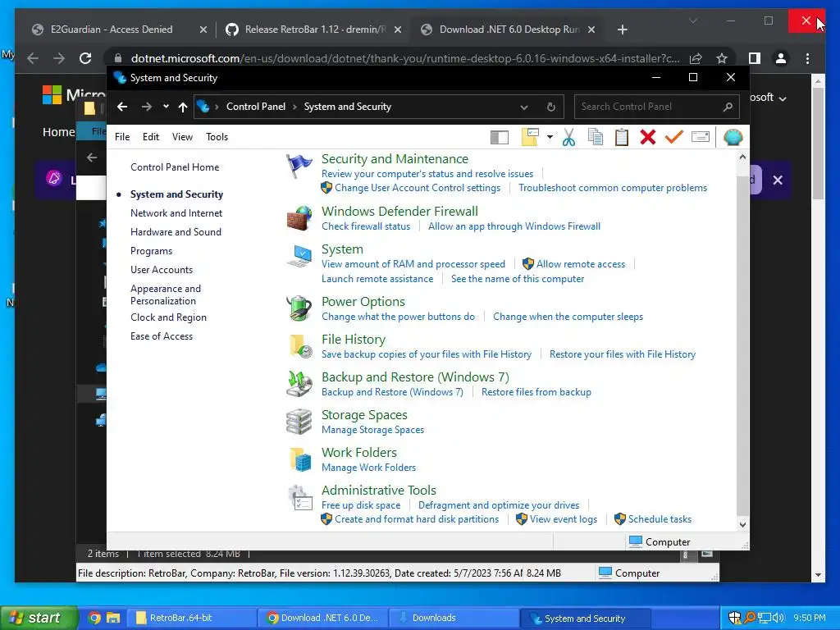Click the Chrome URL address bar
The width and height of the screenshot is (840, 630).
404,58
